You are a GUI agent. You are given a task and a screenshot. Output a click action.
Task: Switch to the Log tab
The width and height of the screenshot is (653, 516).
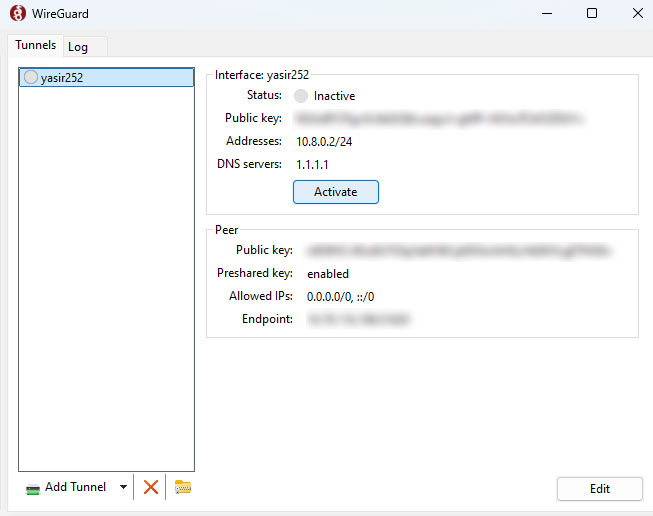click(85, 47)
